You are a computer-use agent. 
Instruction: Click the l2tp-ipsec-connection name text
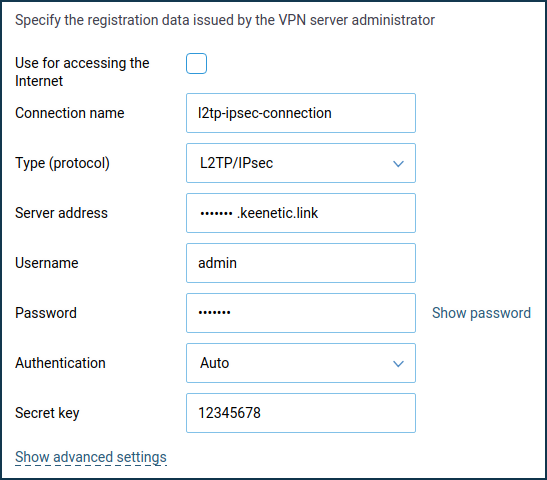tap(264, 113)
